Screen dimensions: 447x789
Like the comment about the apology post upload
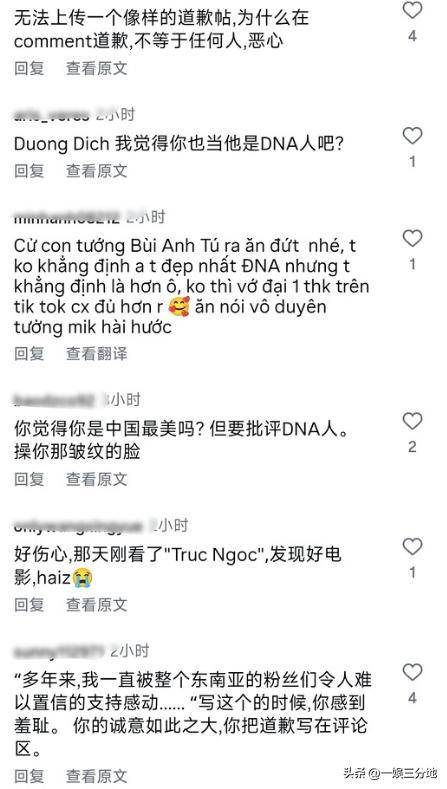pos(412,10)
